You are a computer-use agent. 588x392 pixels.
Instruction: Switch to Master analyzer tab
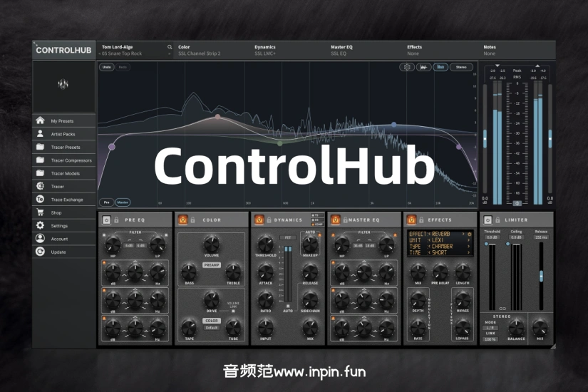pos(123,202)
